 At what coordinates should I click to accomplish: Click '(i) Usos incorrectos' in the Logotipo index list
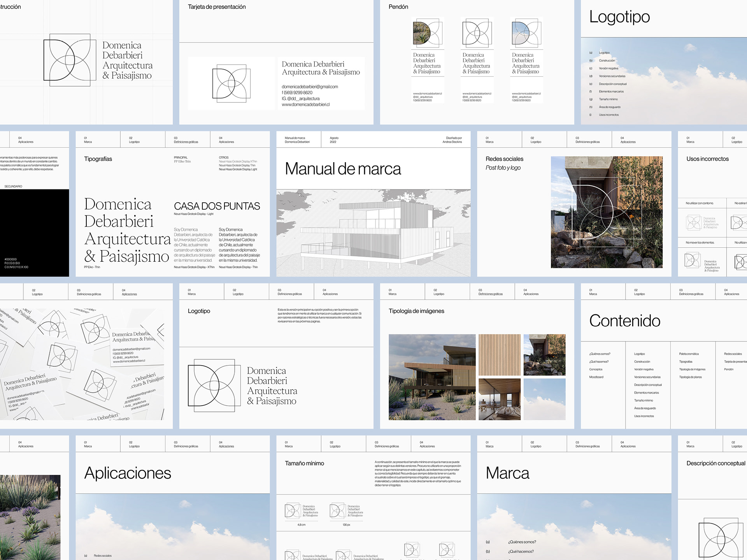(604, 115)
